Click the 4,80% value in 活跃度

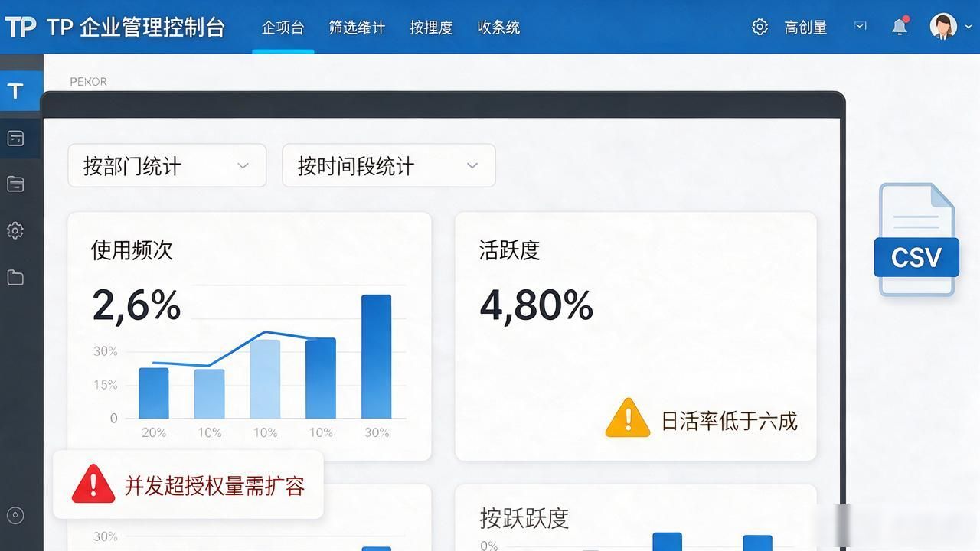[x=536, y=305]
